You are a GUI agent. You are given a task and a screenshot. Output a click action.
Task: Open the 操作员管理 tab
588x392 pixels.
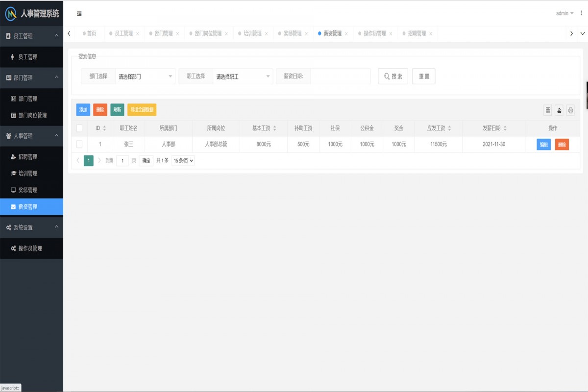[x=374, y=33]
